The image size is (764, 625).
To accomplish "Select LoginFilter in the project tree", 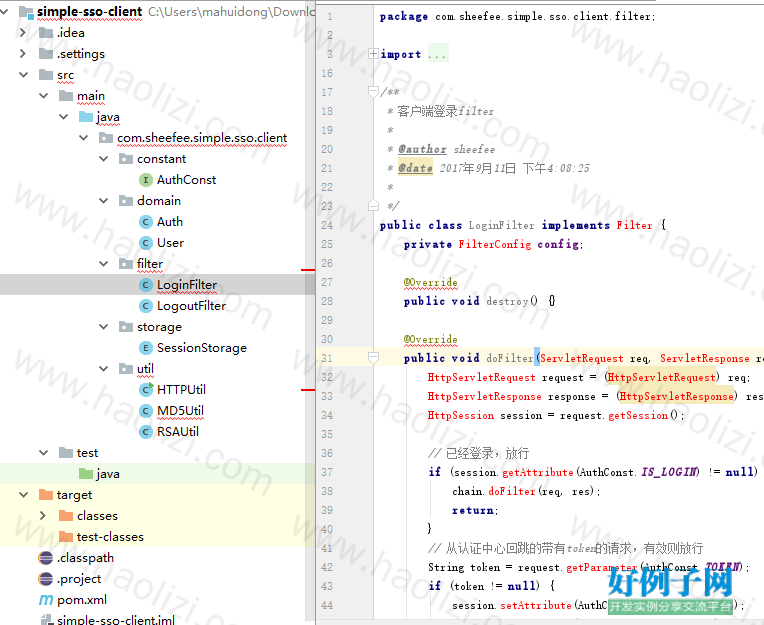I will (187, 285).
